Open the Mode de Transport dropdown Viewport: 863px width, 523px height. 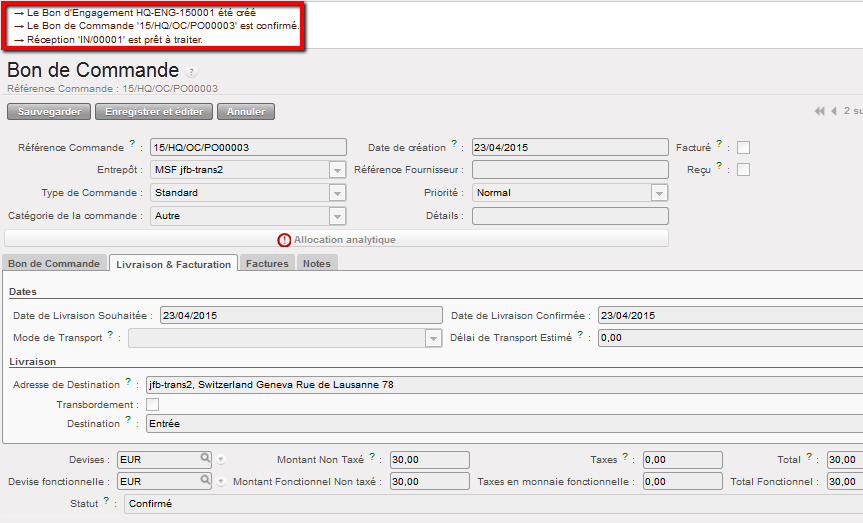[433, 339]
